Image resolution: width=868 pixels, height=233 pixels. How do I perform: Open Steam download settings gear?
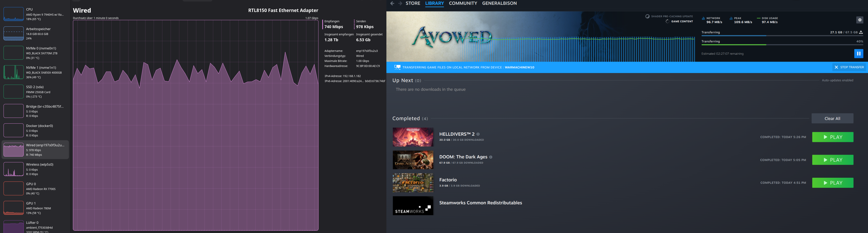(860, 20)
